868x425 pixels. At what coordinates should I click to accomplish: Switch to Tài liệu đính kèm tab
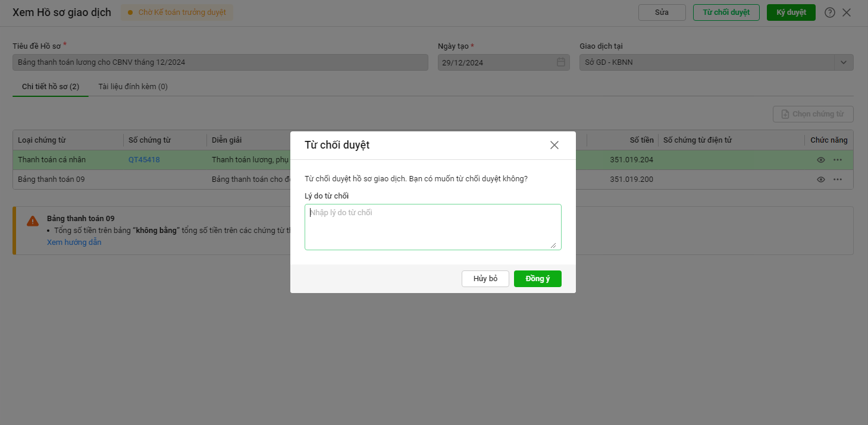click(133, 87)
